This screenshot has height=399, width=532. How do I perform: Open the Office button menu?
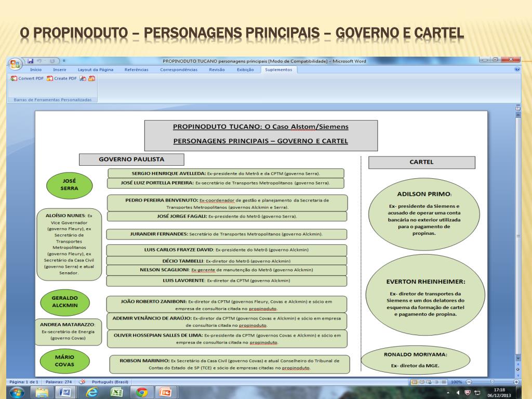click(x=15, y=64)
